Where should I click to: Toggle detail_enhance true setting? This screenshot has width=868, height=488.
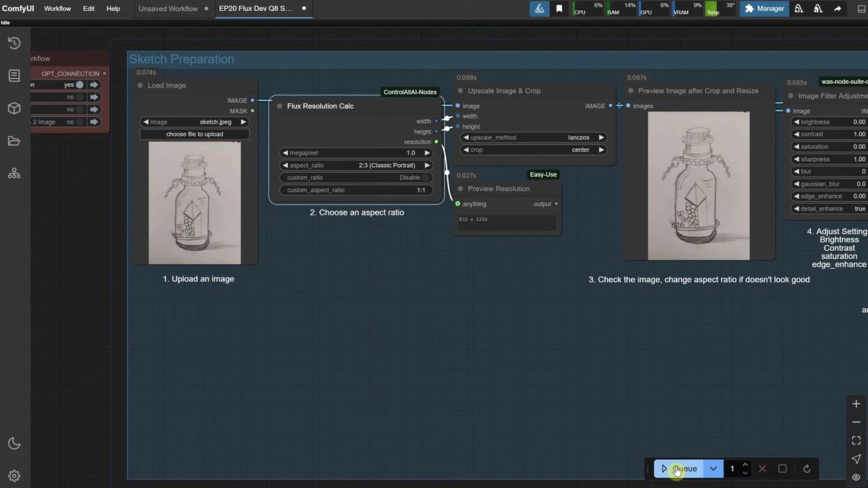coord(830,209)
